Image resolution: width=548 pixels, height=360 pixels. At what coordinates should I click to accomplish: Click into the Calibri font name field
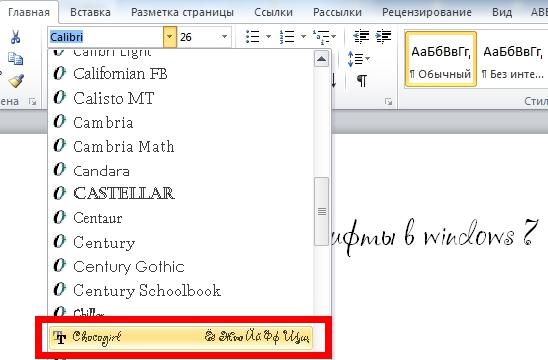point(106,37)
